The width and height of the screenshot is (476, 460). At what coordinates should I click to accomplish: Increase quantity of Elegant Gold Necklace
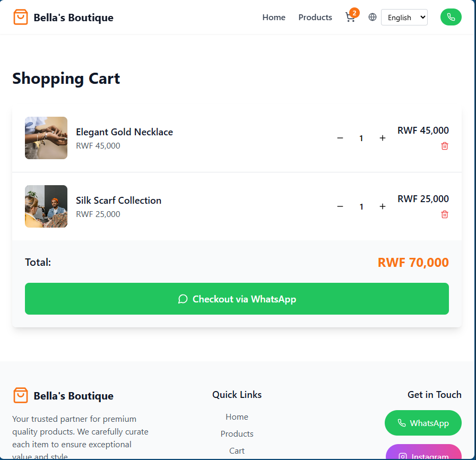tap(382, 138)
